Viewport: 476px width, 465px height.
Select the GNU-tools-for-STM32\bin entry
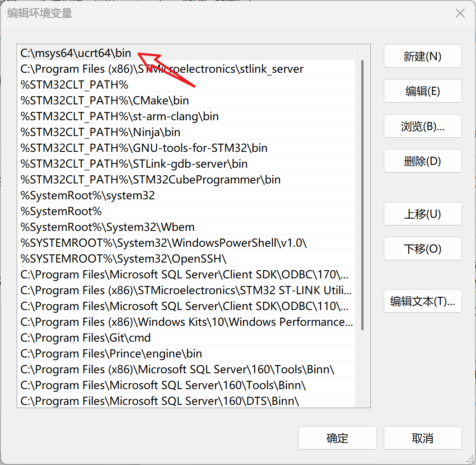click(x=186, y=148)
